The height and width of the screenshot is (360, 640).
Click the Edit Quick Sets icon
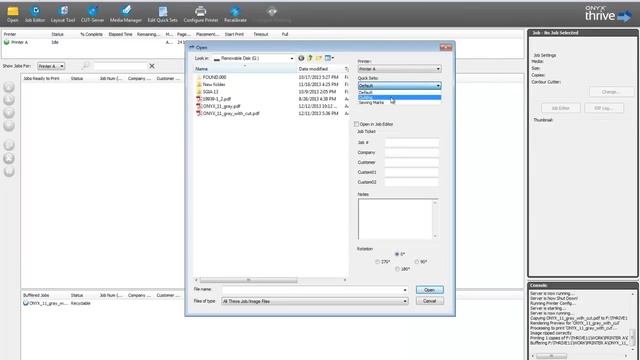point(162,14)
